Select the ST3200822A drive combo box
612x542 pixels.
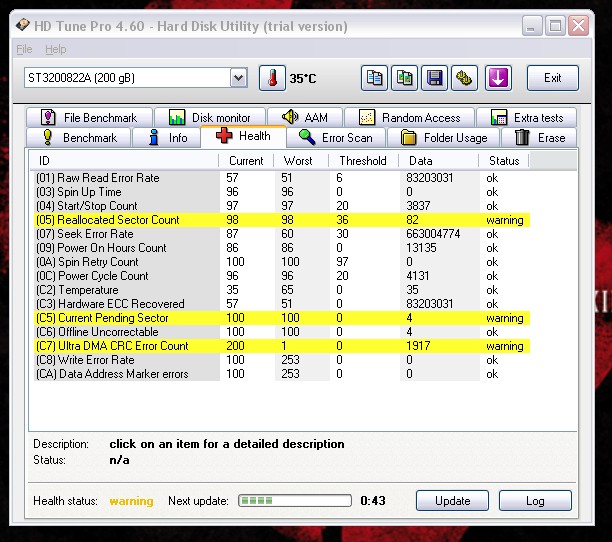pyautogui.click(x=135, y=78)
